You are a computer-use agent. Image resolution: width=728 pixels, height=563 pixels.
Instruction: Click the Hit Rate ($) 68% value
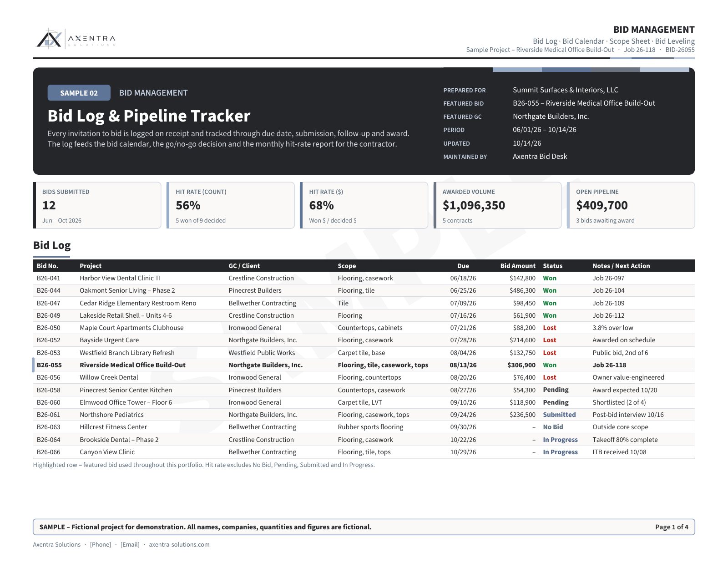click(x=321, y=205)
